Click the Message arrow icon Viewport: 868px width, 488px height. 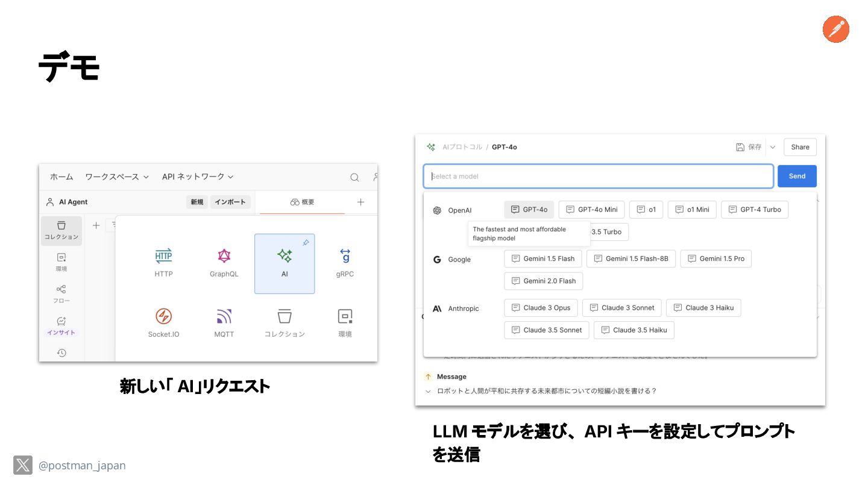point(428,377)
